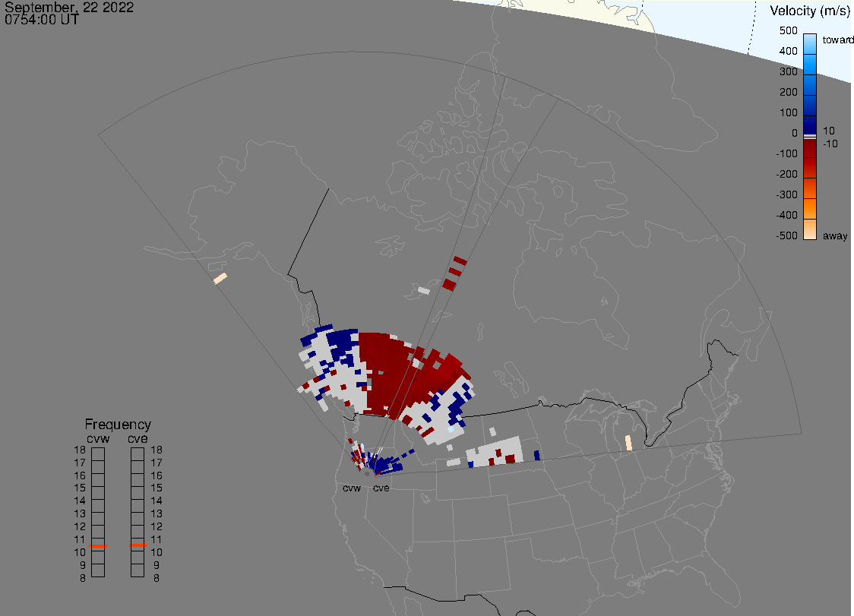Image resolution: width=854 pixels, height=616 pixels.
Task: Click "14" on the cvw frequency scale
Action: pos(80,501)
